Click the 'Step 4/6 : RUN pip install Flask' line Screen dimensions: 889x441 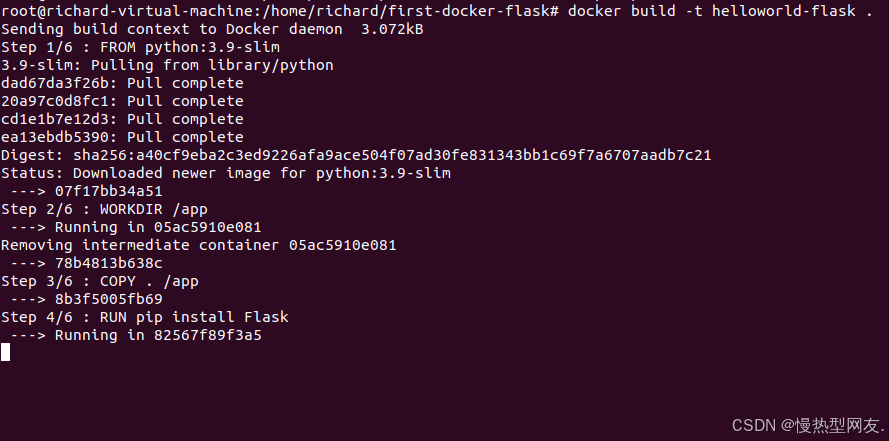point(145,317)
